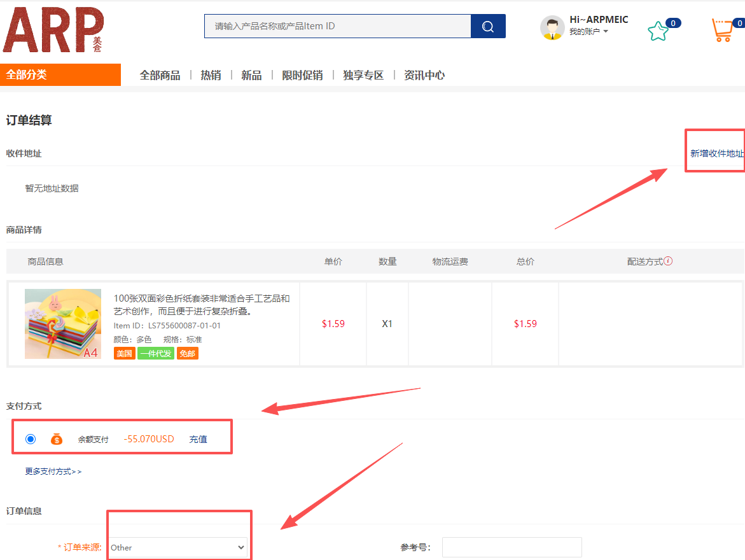Open the 全部分类 category menu
This screenshot has width=745, height=560.
click(x=60, y=74)
